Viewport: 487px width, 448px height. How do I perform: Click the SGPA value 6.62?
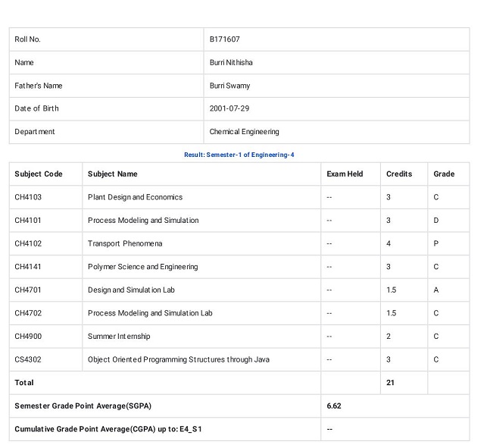pos(334,406)
